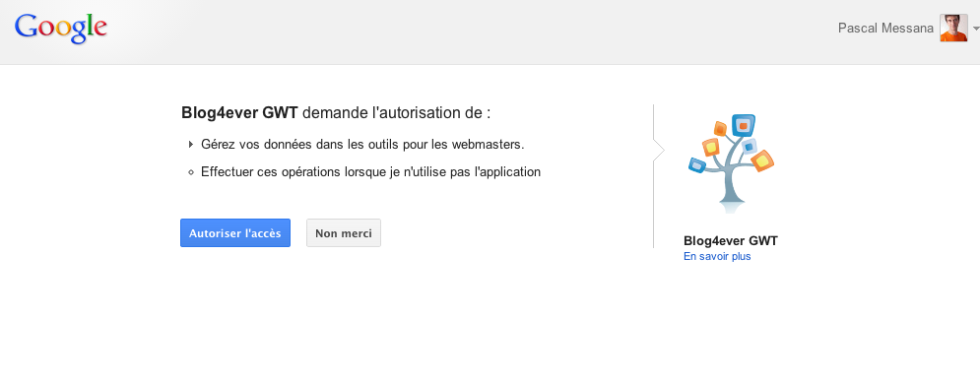Image resolution: width=980 pixels, height=383 pixels.
Task: Select the "Effectuer ces opérations" permission line
Action: tap(370, 172)
